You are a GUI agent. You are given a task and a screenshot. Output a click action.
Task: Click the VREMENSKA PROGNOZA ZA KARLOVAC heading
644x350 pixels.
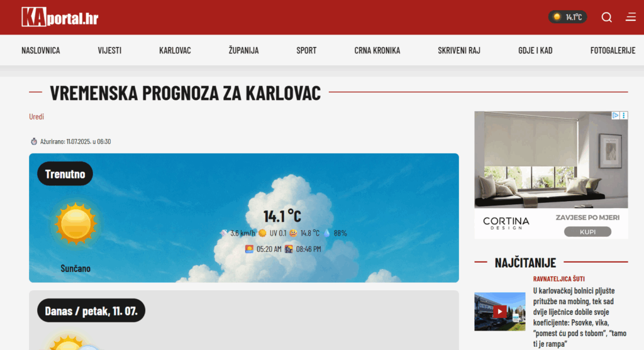click(186, 93)
